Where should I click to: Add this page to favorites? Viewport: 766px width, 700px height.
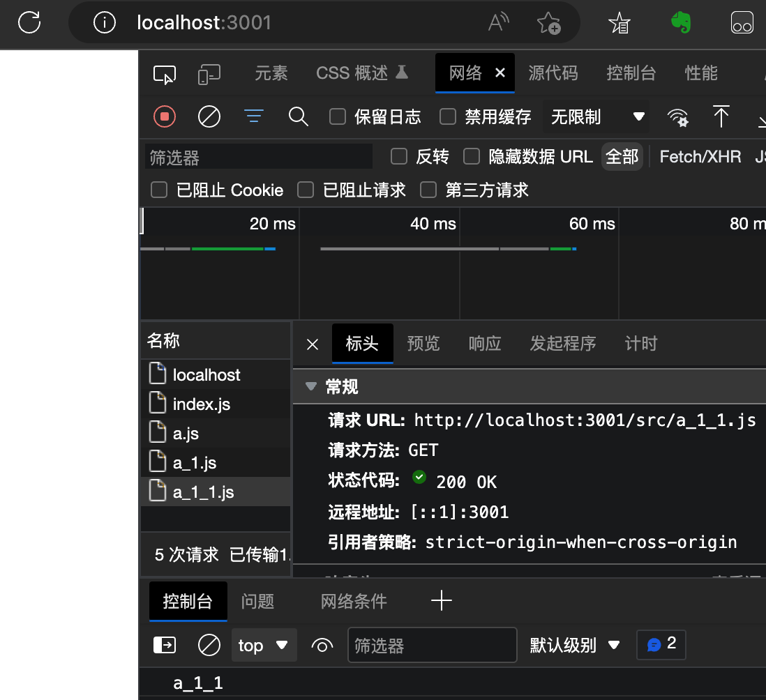pyautogui.click(x=548, y=23)
